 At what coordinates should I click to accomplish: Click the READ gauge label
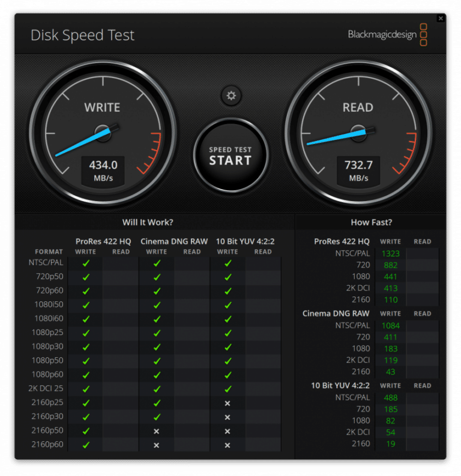click(x=358, y=107)
